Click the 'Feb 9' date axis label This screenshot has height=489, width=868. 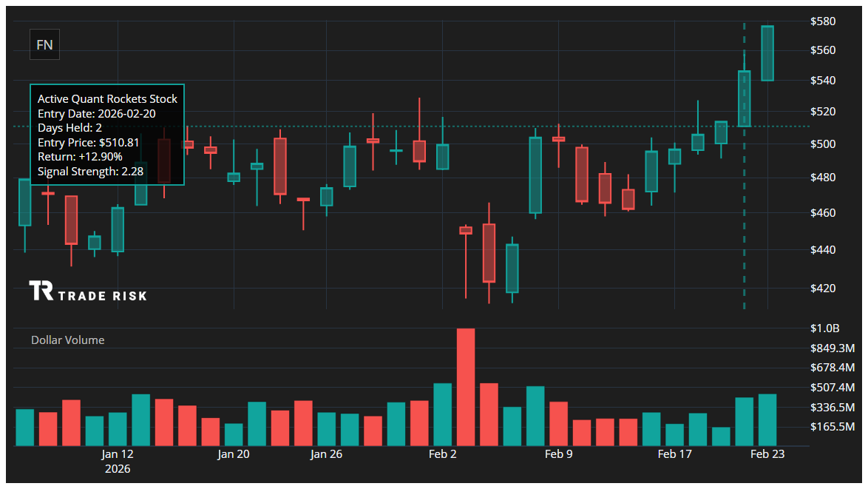(x=558, y=454)
